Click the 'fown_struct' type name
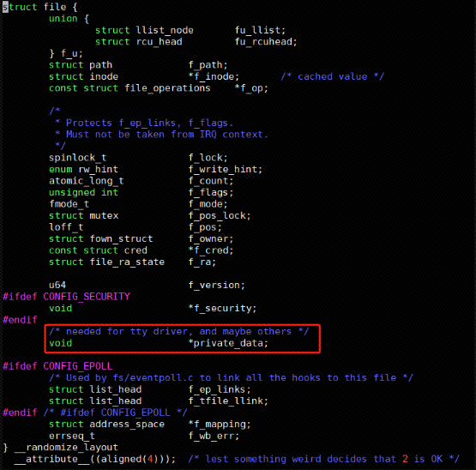Screen dimensions: 476x470 (121, 239)
